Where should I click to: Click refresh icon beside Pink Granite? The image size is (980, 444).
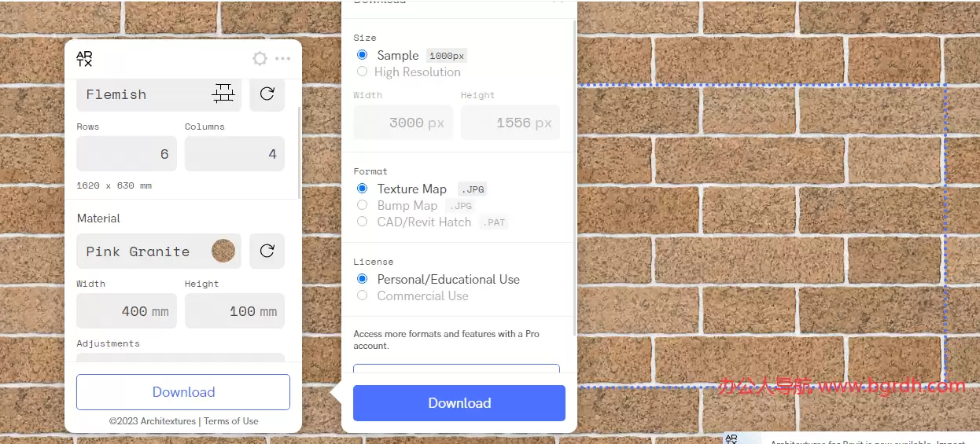[267, 251]
